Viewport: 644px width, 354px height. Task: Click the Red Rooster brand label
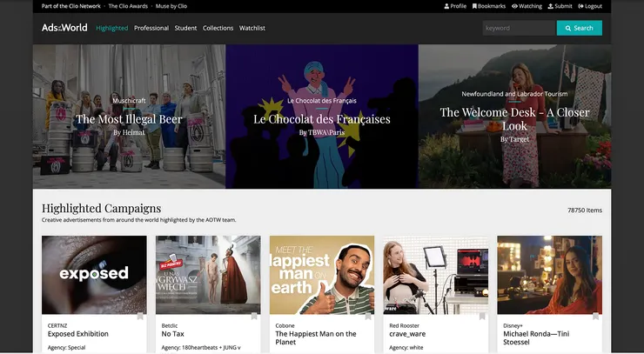tap(404, 325)
